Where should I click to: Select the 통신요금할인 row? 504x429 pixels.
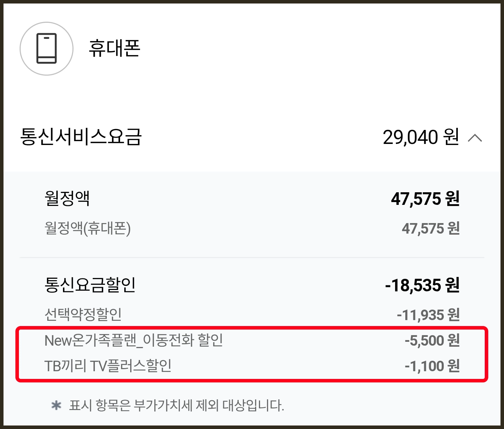pos(89,285)
